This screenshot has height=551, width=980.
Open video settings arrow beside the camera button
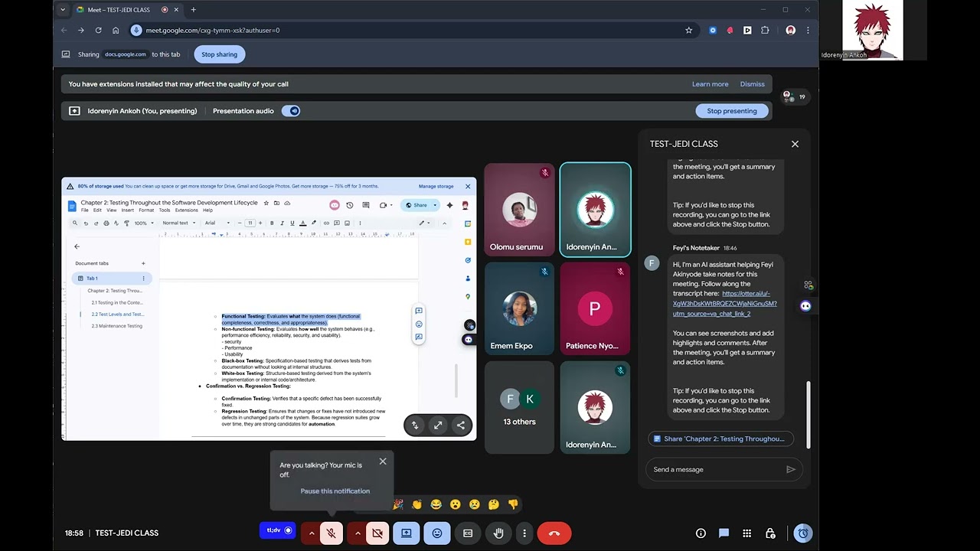[x=357, y=533]
